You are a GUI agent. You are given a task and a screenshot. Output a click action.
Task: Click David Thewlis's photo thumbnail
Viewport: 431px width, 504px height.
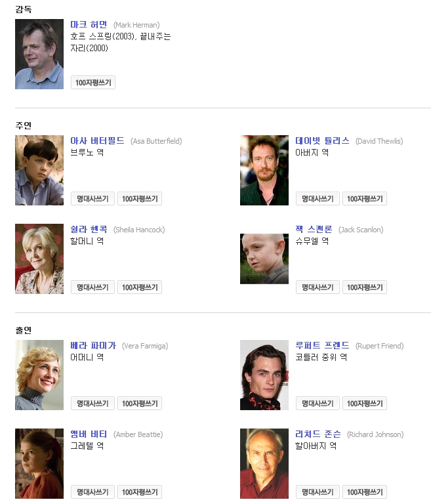click(264, 170)
